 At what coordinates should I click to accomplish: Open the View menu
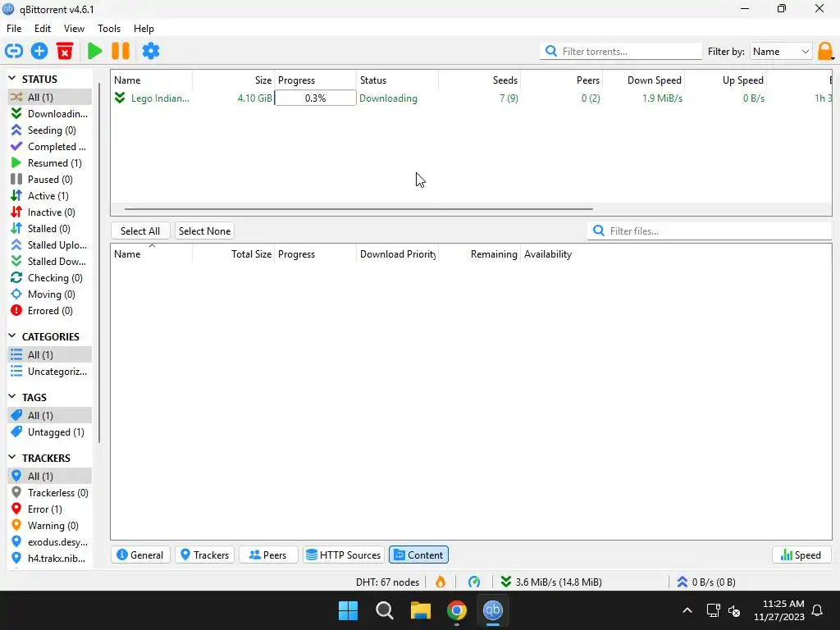point(74,29)
